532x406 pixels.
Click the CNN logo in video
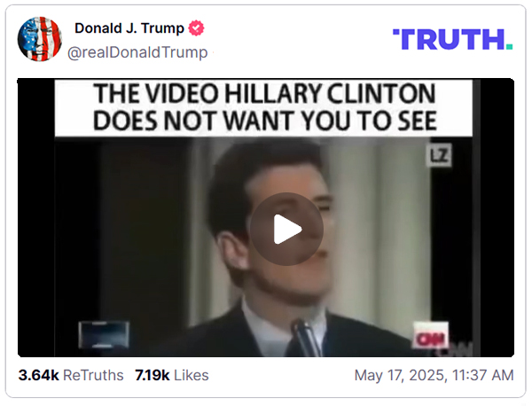[430, 335]
